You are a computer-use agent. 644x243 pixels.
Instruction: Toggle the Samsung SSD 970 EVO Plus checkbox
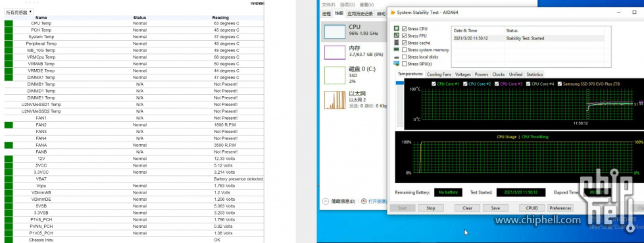tap(559, 84)
